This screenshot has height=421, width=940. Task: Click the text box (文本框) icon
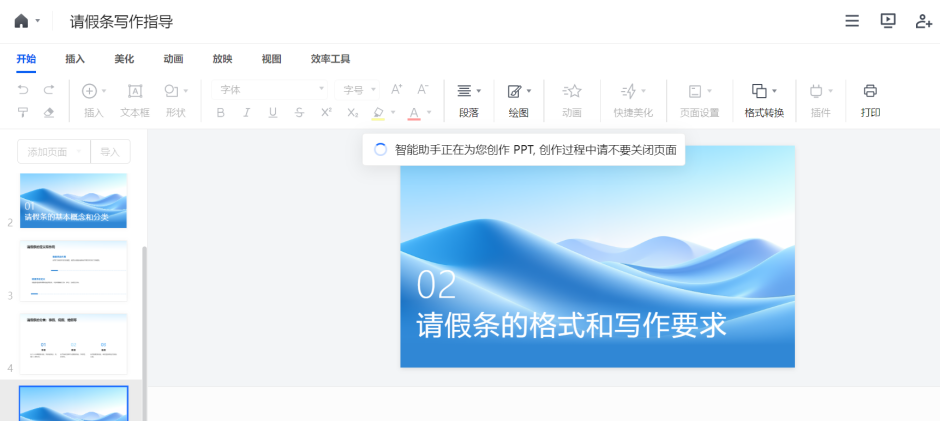point(135,91)
